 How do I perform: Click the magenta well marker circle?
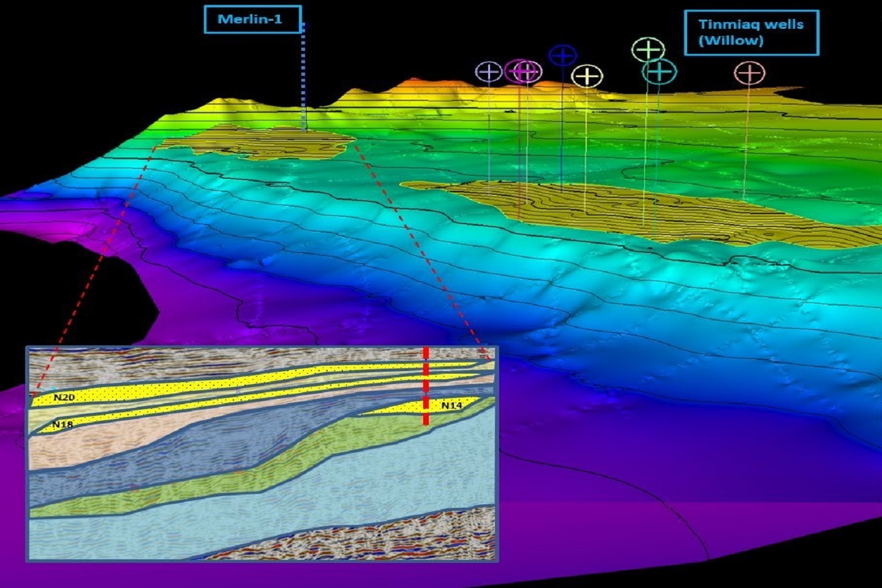coord(518,72)
